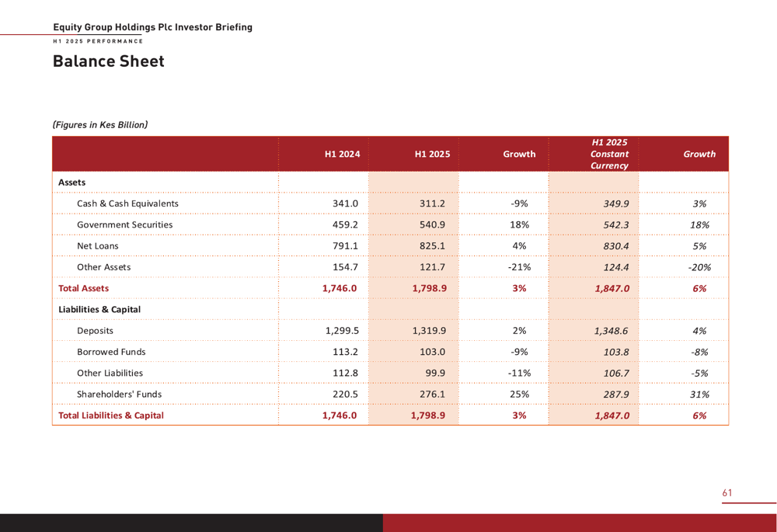Image resolution: width=777 pixels, height=532 pixels.
Task: Click Government Securities value '459.2'
Action: coord(345,225)
